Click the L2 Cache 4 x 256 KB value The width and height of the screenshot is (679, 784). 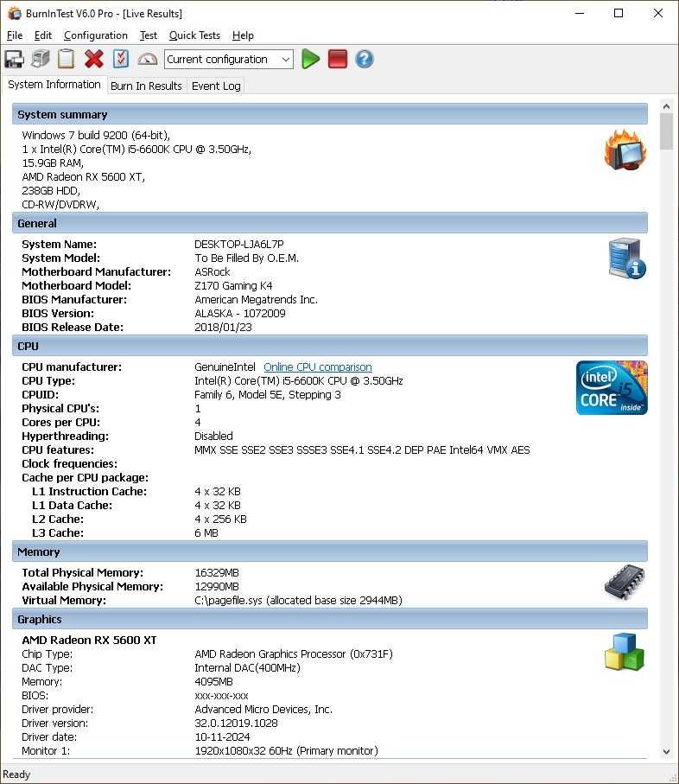(x=220, y=519)
